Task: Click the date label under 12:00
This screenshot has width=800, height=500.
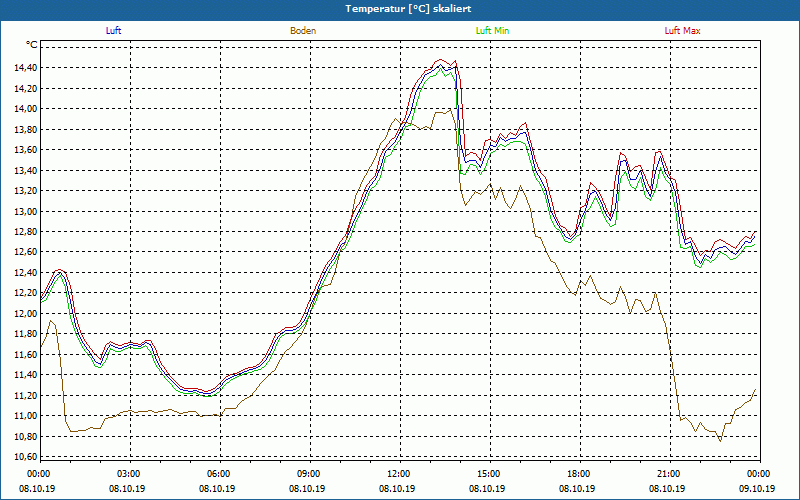Action: tap(397, 488)
